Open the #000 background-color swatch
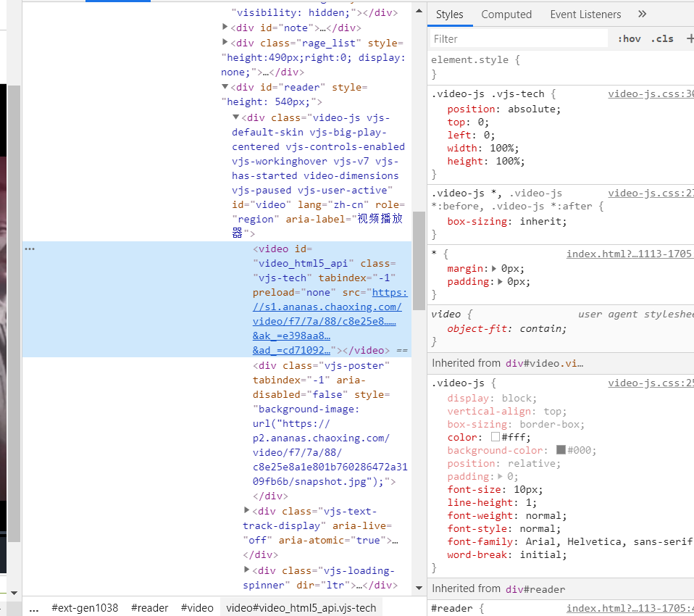Screen dimensions: 694x616 (x=561, y=450)
